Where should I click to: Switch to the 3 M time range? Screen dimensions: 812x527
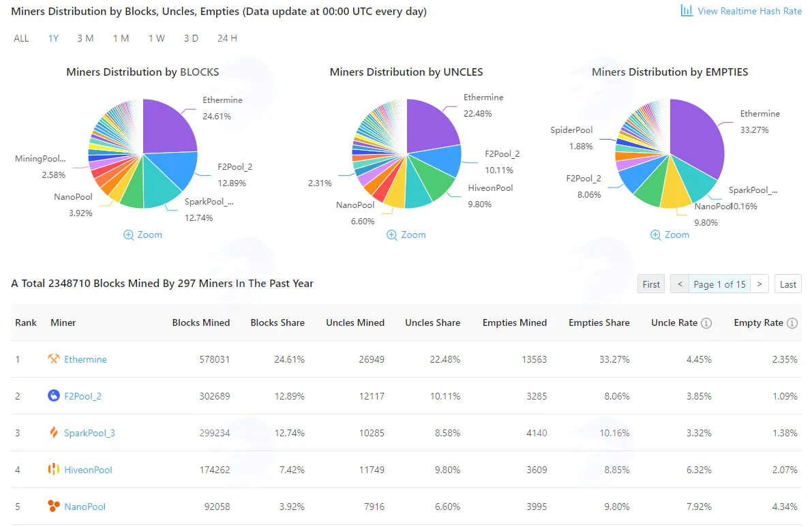85,38
